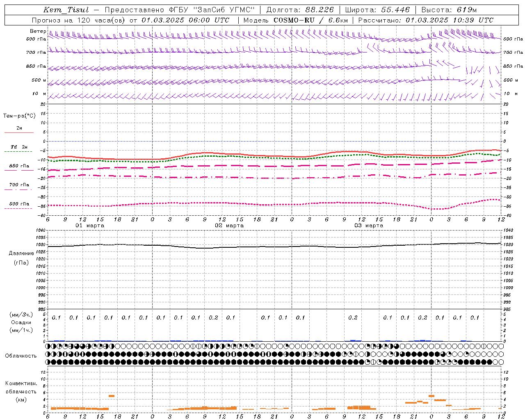This screenshot has width=525, height=420.
Task: Select the '2м' temperature legend entry
Action: click(19, 128)
